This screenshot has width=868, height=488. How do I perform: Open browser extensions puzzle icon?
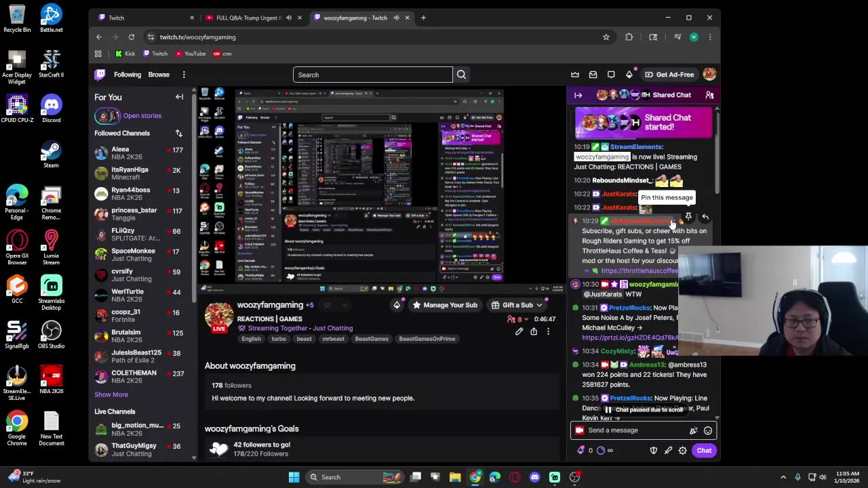(x=629, y=37)
